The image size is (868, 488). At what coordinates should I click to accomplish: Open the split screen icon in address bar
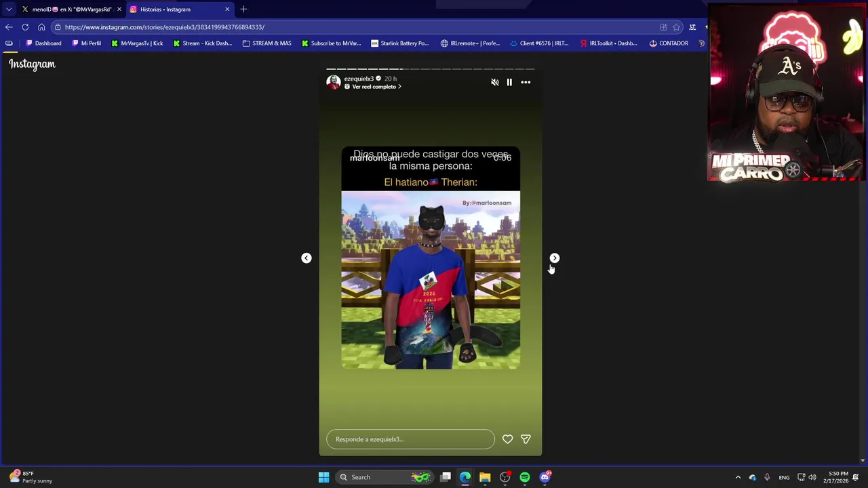(663, 27)
